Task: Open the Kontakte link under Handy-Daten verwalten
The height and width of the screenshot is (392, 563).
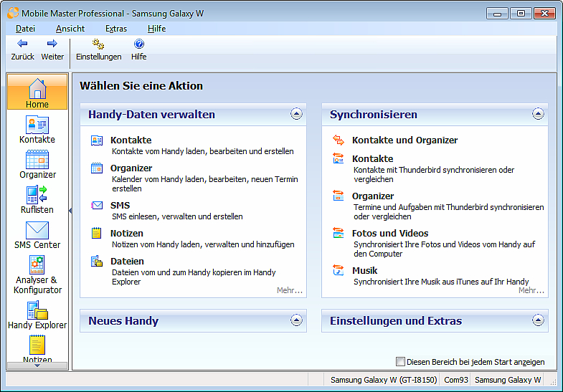Action: (131, 140)
